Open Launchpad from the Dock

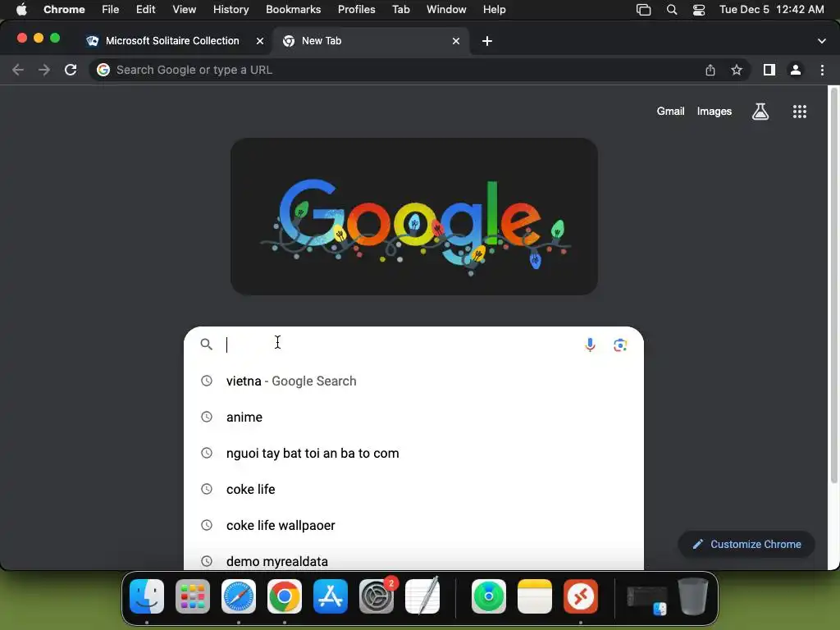[x=193, y=596]
